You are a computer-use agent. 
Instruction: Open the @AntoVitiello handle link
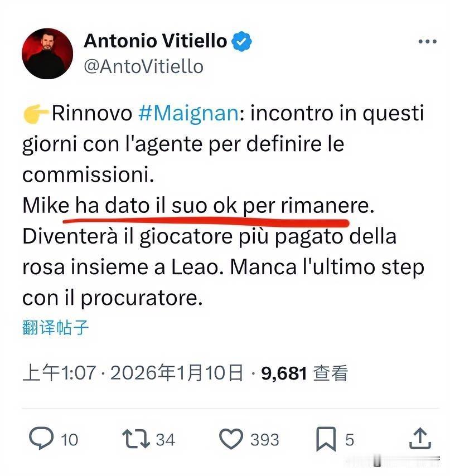(x=144, y=66)
